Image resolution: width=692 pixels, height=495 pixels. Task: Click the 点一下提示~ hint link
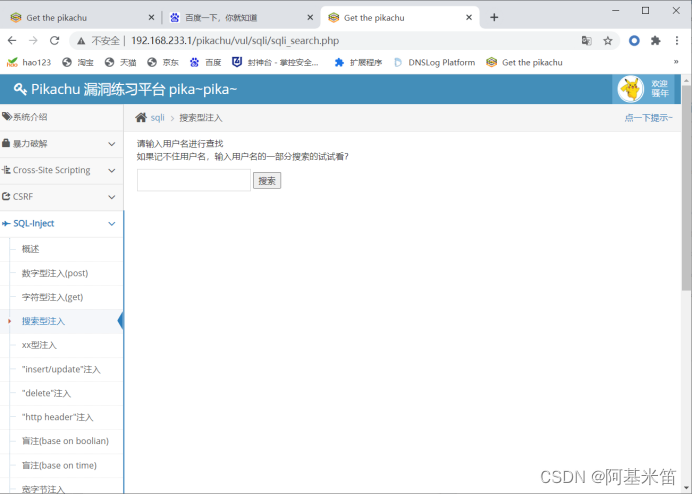pos(648,118)
